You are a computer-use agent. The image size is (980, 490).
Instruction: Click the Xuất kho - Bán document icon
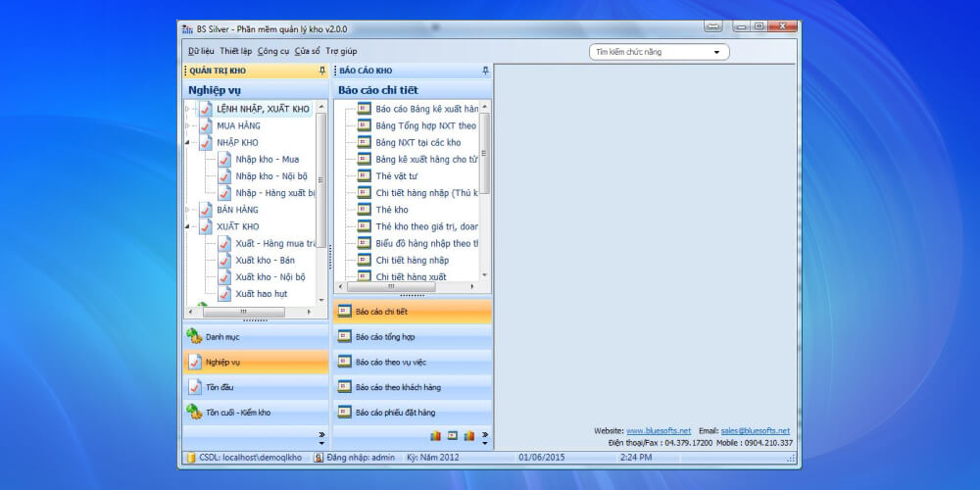[224, 260]
